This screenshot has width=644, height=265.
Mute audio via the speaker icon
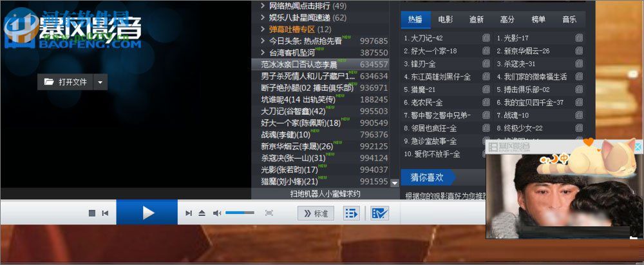217,213
